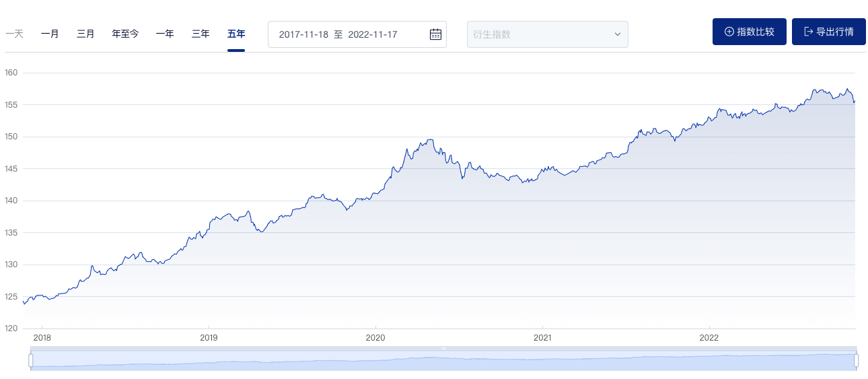Open the calendar icon in date range
Image resolution: width=868 pixels, height=379 pixels.
point(435,34)
